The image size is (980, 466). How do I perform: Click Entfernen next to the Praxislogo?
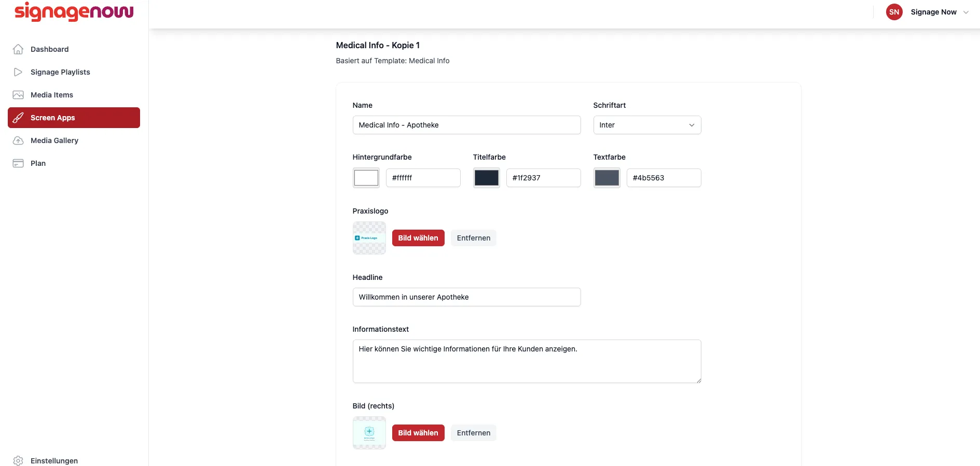pos(474,238)
